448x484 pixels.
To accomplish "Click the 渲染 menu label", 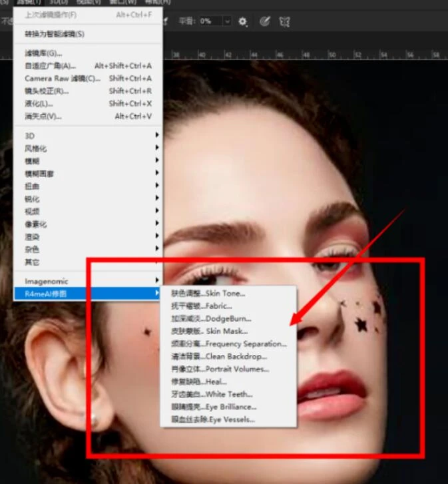I will point(32,237).
